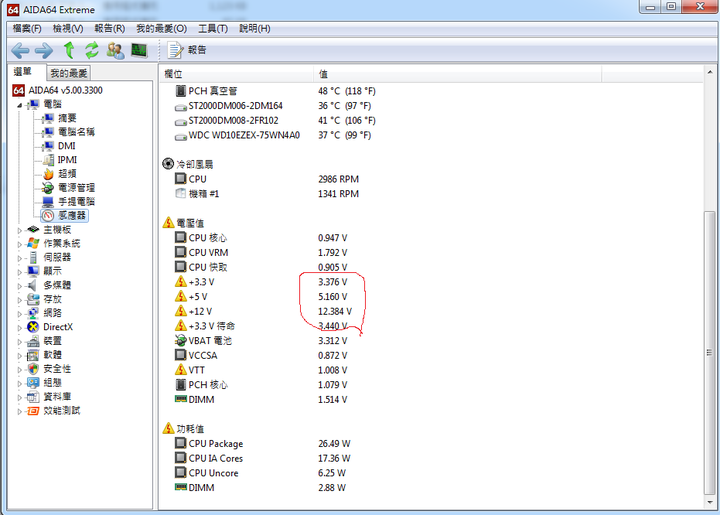Select 摘要 in the tree
This screenshot has height=515, width=720.
tap(67, 118)
